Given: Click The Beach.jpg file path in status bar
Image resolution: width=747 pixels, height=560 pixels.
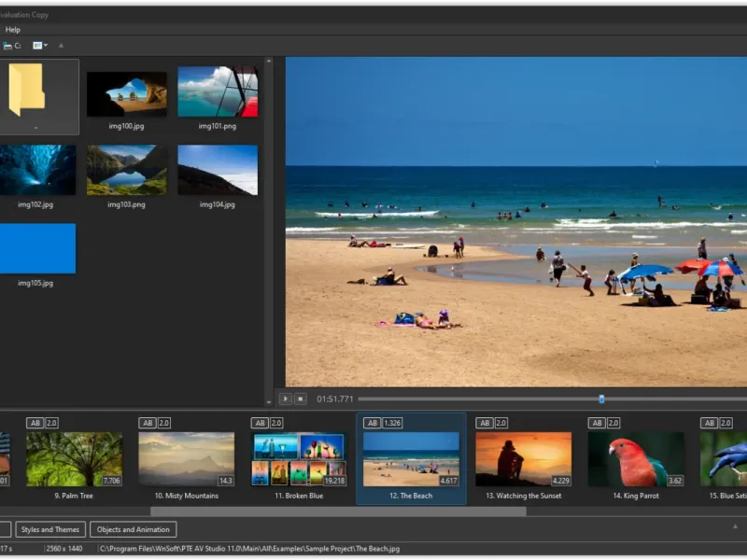Looking at the screenshot, I should (250, 549).
